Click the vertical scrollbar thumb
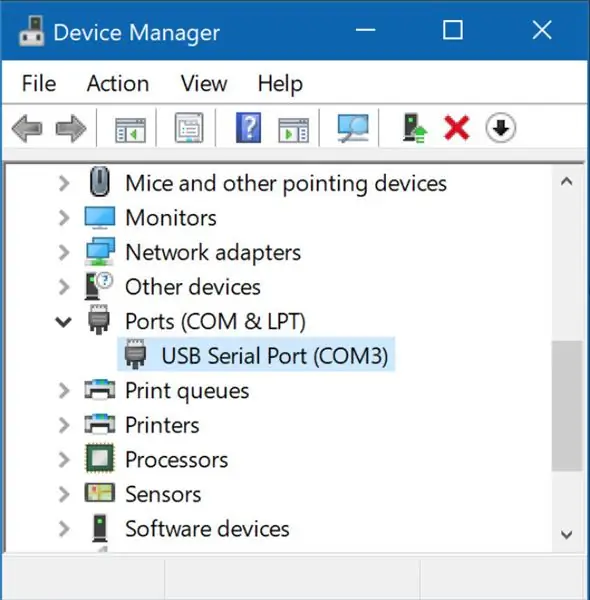590x600 pixels. tap(567, 406)
